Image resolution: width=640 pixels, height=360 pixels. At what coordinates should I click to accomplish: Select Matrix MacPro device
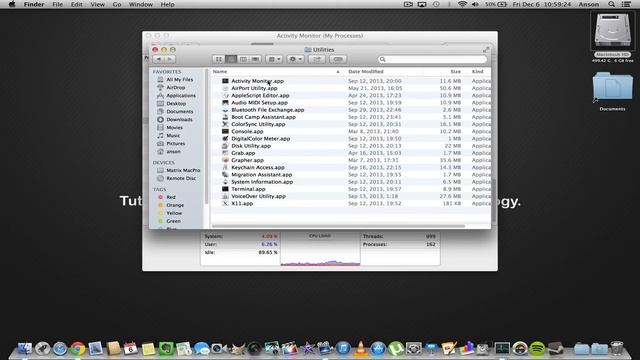coord(183,170)
